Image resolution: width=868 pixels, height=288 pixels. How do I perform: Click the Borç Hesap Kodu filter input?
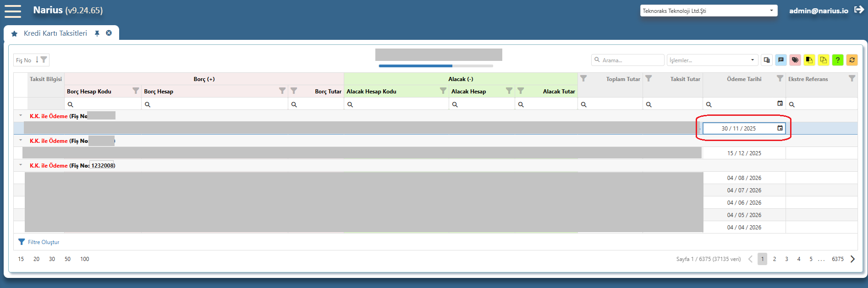pos(103,104)
